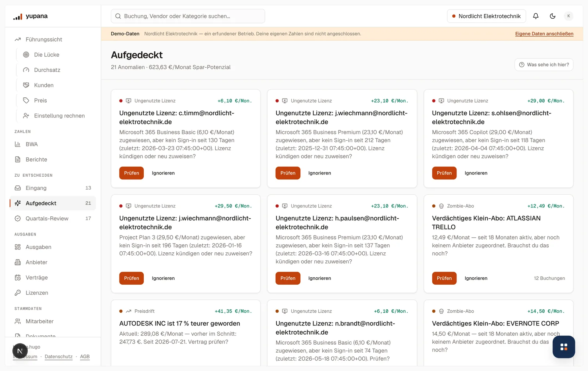
Task: Click Einstellung rechnen person-plus icon
Action: tap(26, 116)
